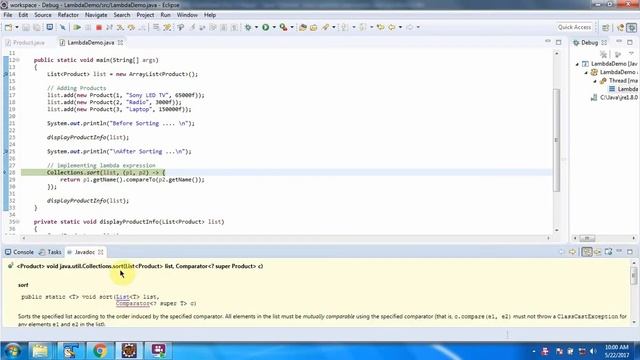Click the New file wizard icon
640x360 pixels.
(x=9, y=27)
